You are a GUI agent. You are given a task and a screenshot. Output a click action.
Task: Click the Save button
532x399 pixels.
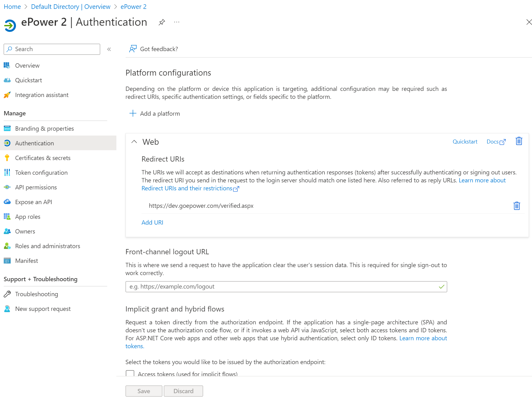click(144, 391)
